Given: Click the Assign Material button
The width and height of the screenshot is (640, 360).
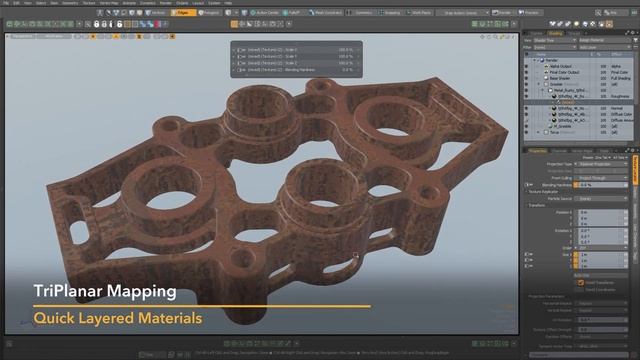Looking at the screenshot, I should tap(604, 40).
